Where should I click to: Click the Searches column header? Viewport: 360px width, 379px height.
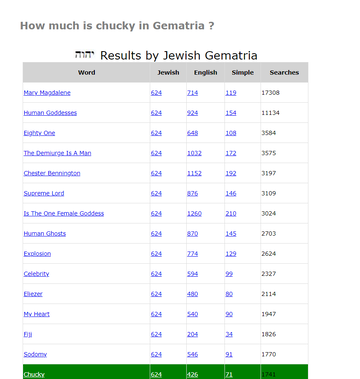click(x=284, y=72)
